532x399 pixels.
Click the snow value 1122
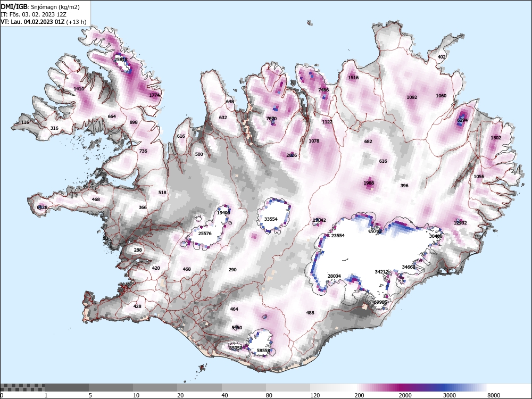pos(327,122)
